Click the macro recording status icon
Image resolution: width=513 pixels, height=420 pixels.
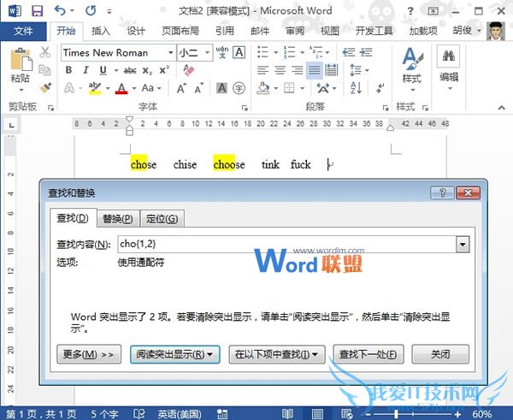(x=222, y=414)
